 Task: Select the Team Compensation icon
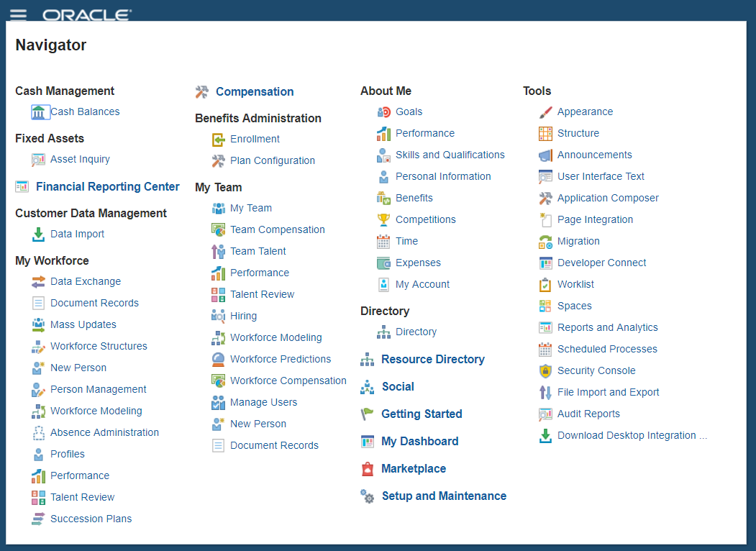(x=218, y=229)
